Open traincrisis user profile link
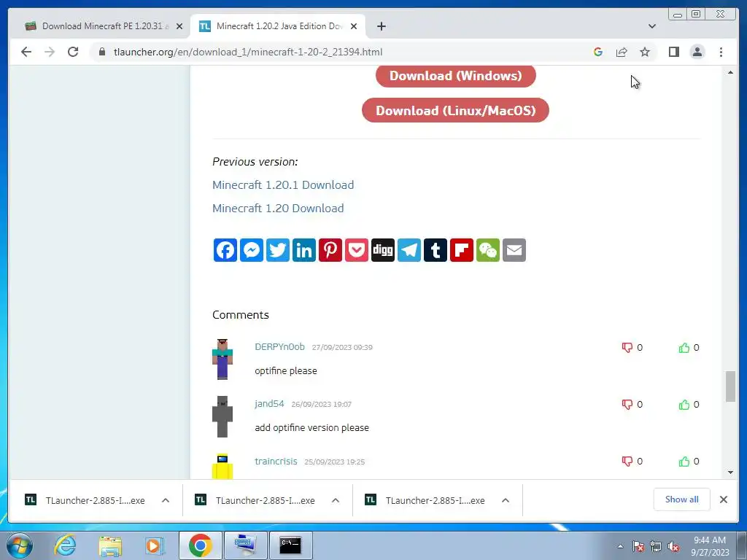 tap(276, 461)
